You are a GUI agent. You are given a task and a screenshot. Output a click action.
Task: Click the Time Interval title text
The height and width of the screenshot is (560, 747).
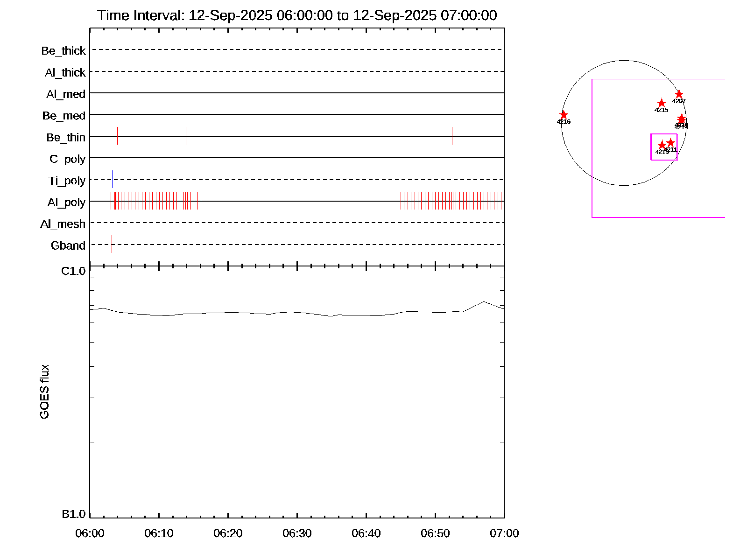pos(297,15)
